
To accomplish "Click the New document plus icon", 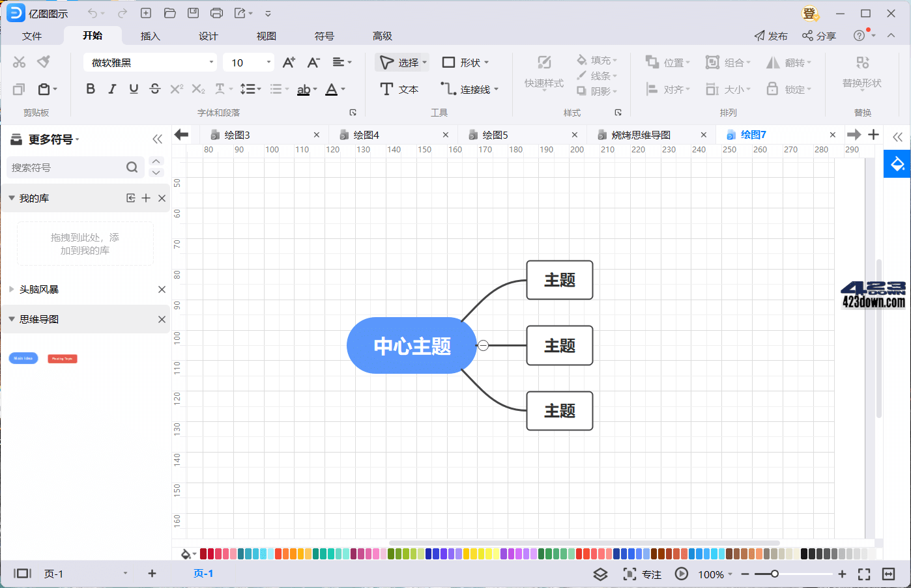I will pos(146,13).
